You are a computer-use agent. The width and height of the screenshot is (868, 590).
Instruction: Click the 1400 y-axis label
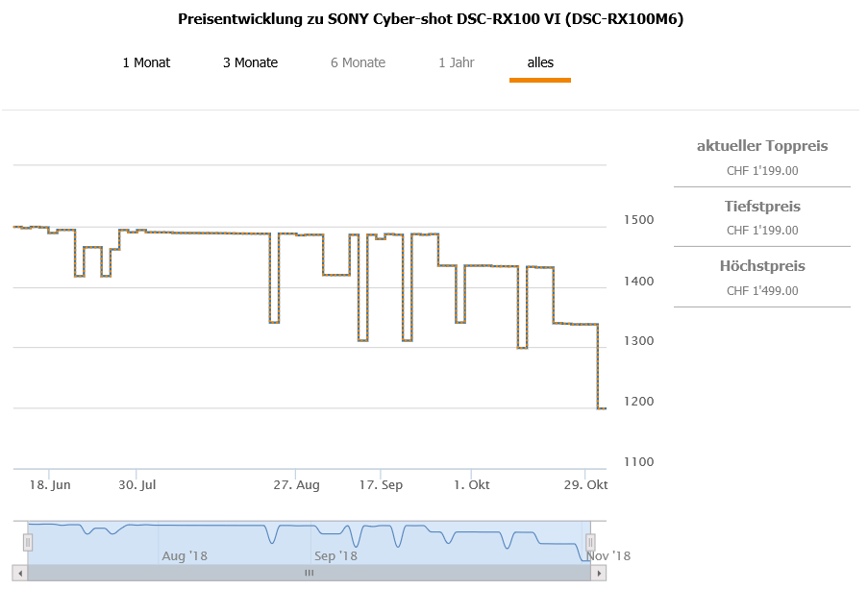639,282
